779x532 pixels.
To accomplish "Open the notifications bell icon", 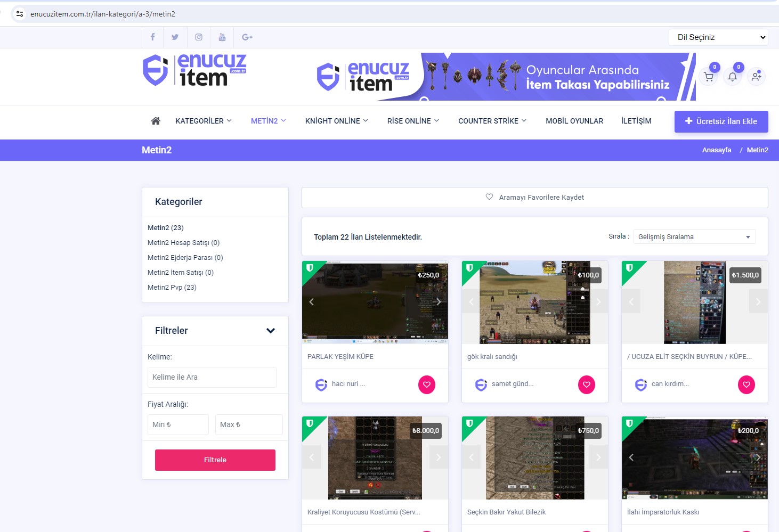I will pos(733,77).
